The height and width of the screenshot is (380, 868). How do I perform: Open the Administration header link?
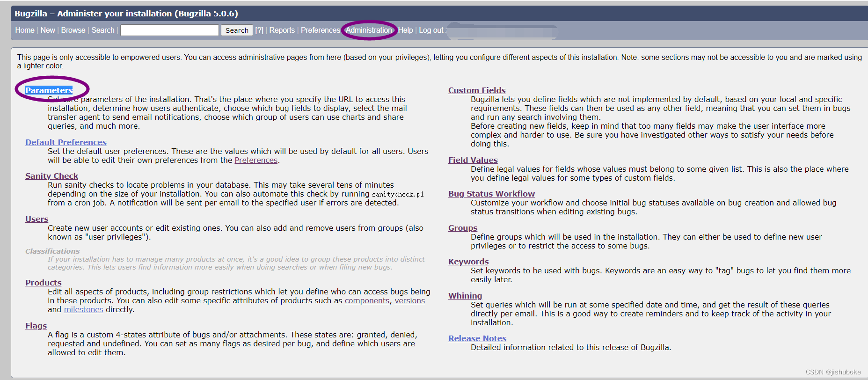(x=369, y=30)
